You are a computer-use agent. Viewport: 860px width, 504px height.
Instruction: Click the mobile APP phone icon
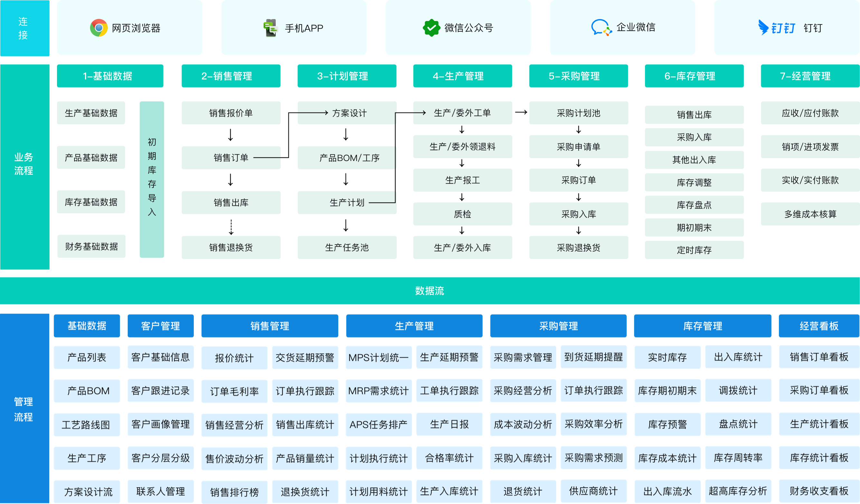tap(270, 28)
